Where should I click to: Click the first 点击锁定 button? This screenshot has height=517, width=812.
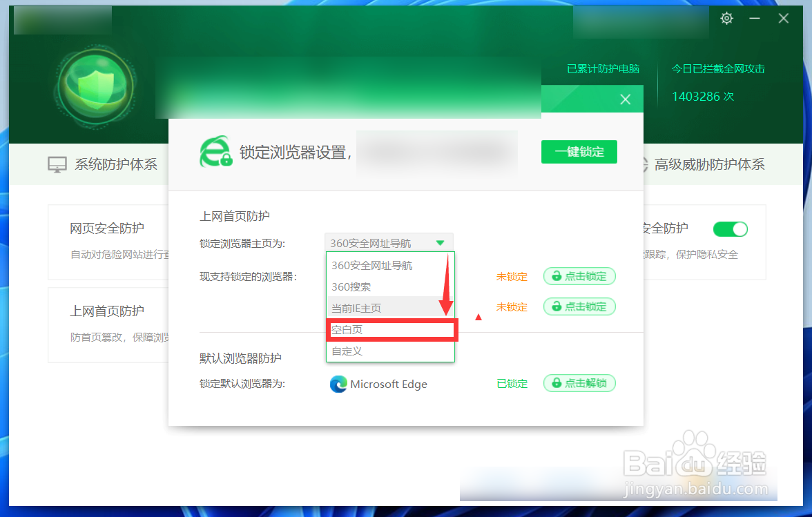[x=579, y=276]
